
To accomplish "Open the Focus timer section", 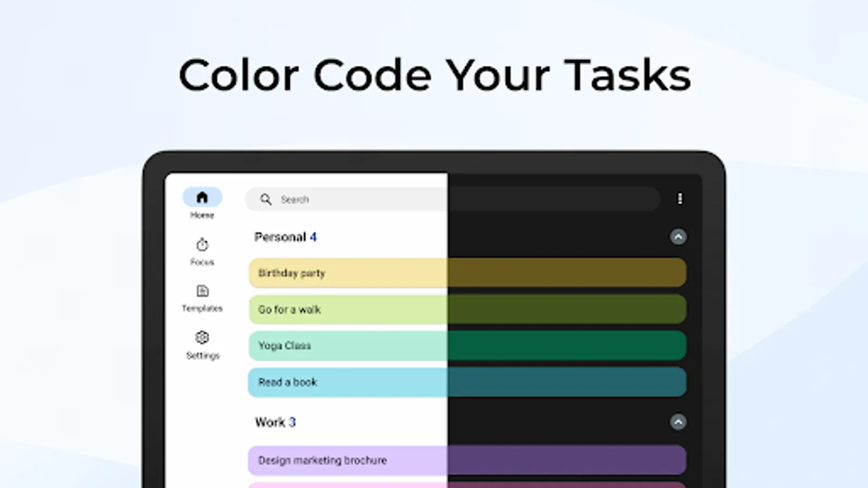I will pyautogui.click(x=202, y=252).
